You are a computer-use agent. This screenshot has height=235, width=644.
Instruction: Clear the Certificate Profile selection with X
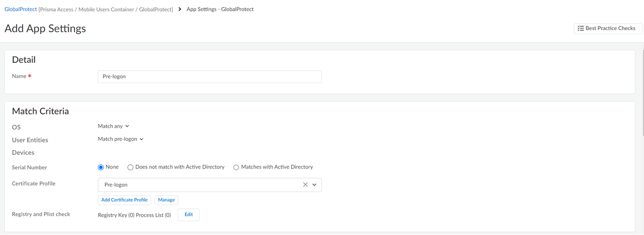305,185
